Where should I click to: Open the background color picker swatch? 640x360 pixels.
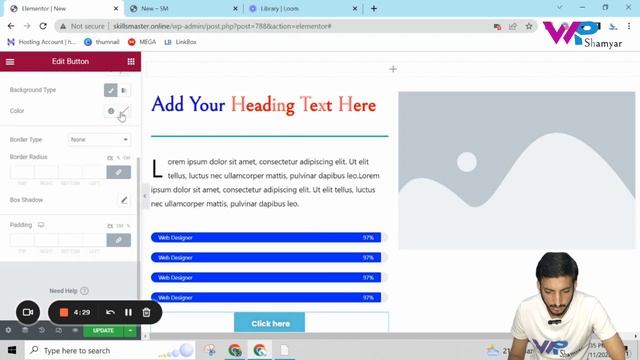coord(124,111)
